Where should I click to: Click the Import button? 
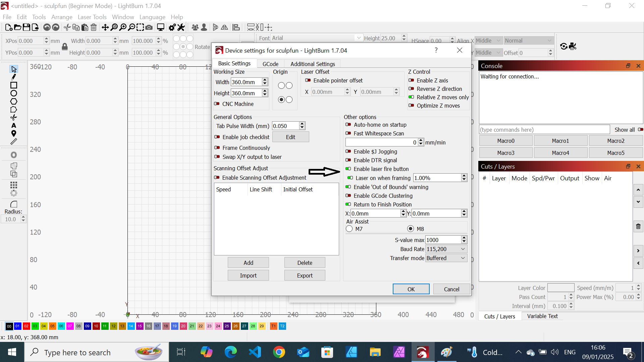click(x=248, y=276)
